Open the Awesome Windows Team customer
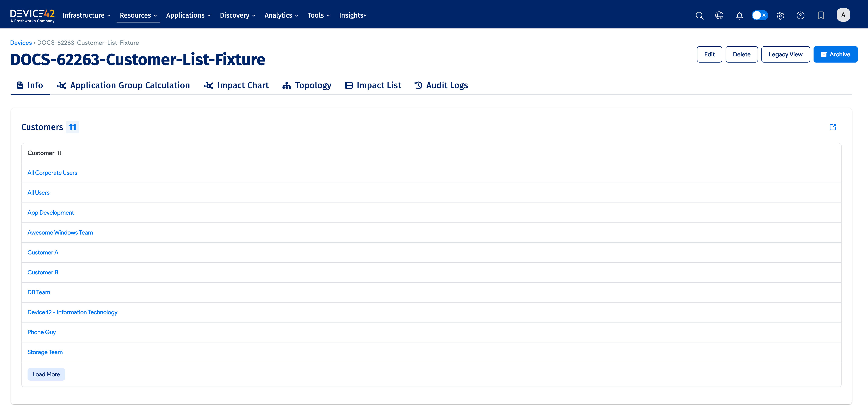This screenshot has height=419, width=868. coord(60,233)
